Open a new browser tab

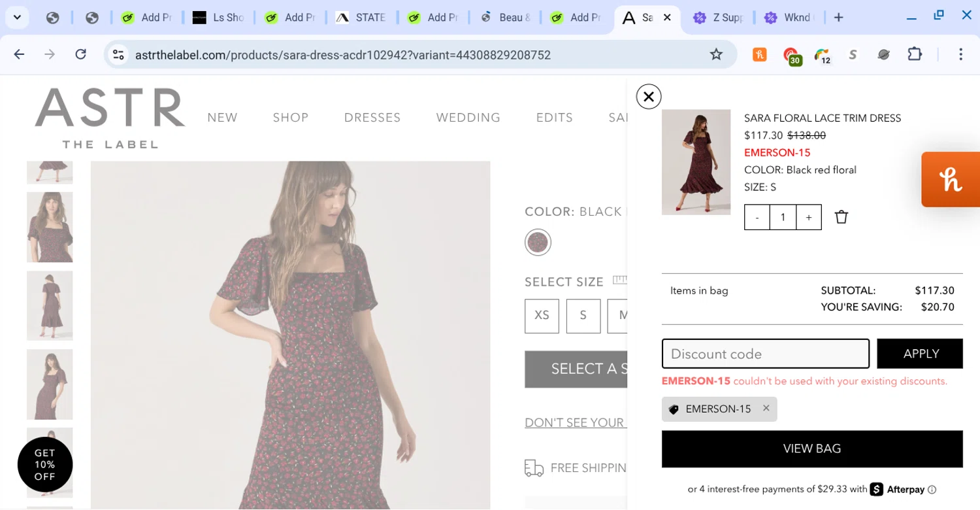tap(839, 18)
